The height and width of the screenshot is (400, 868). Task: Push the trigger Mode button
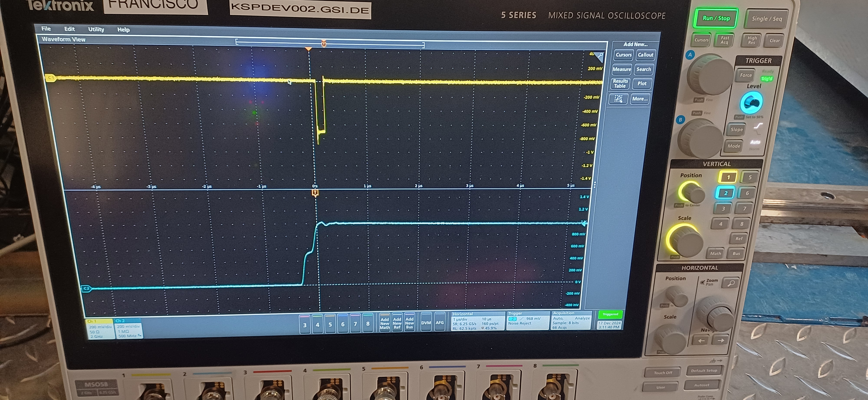coord(733,146)
